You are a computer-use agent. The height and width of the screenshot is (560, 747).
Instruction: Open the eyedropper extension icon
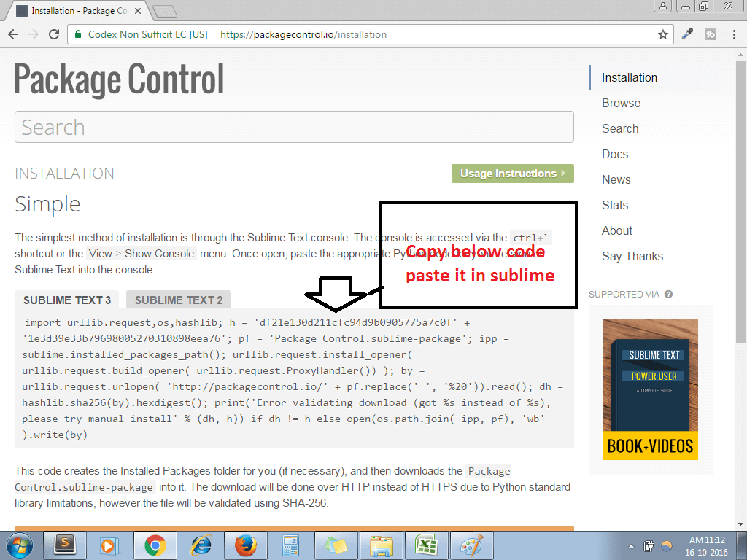[x=687, y=34]
